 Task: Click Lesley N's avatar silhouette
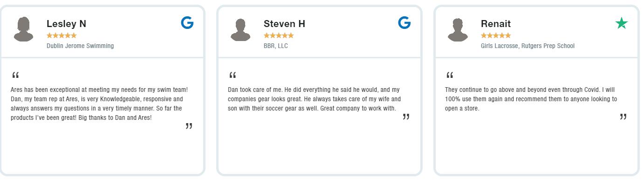coord(23,29)
